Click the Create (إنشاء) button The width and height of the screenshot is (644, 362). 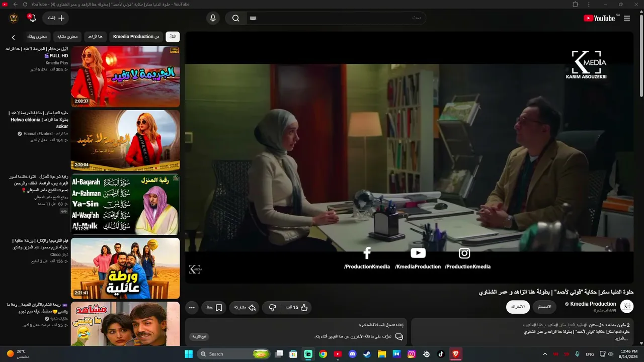coord(55,18)
